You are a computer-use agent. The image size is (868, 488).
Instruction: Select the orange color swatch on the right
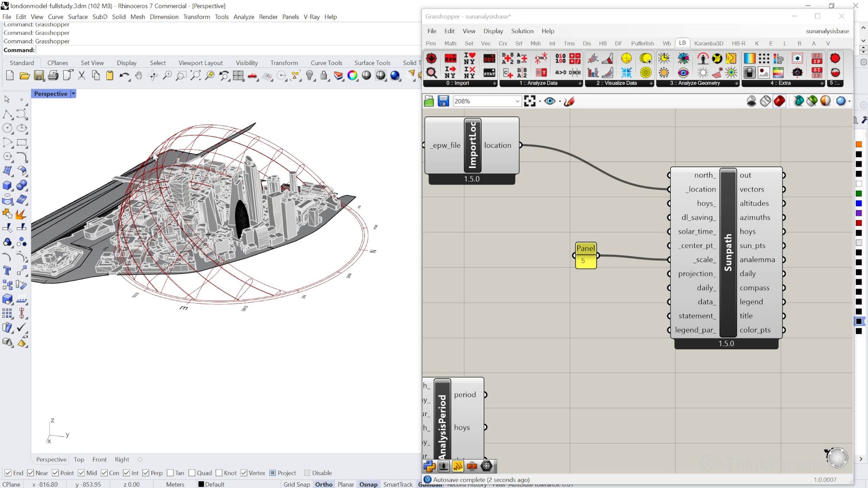(x=858, y=144)
